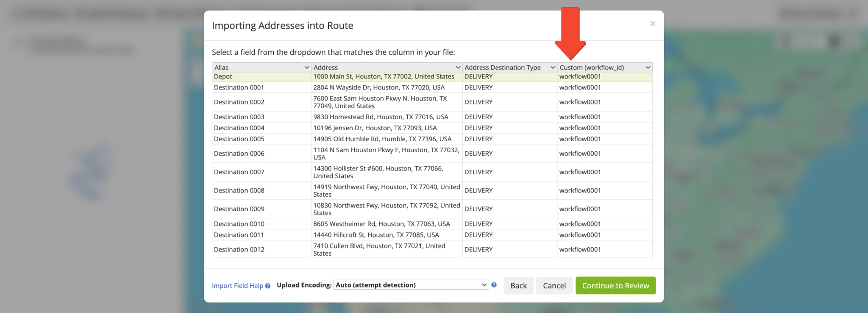Click workflow0001 in the Destination 0008 row
This screenshot has width=868, height=313.
coord(580,190)
